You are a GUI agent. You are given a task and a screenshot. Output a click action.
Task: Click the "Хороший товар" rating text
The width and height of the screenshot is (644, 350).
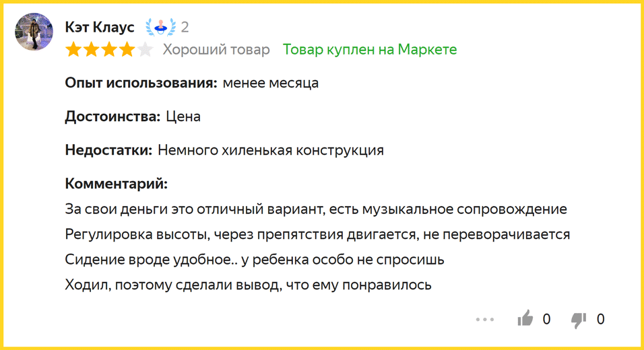216,50
